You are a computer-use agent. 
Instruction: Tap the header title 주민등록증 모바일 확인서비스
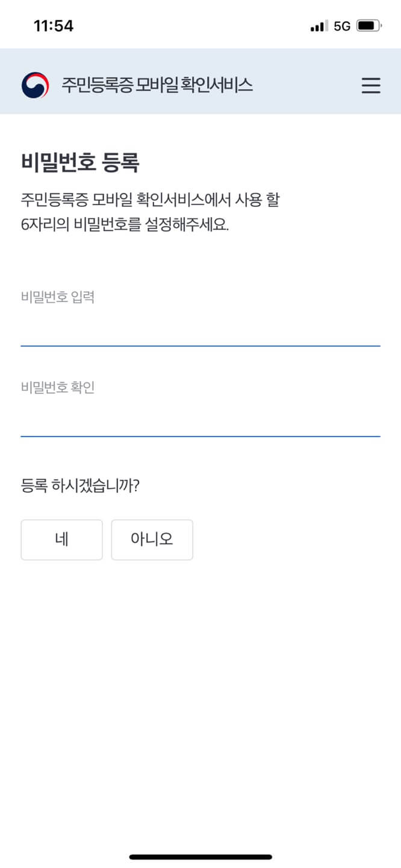(158, 86)
